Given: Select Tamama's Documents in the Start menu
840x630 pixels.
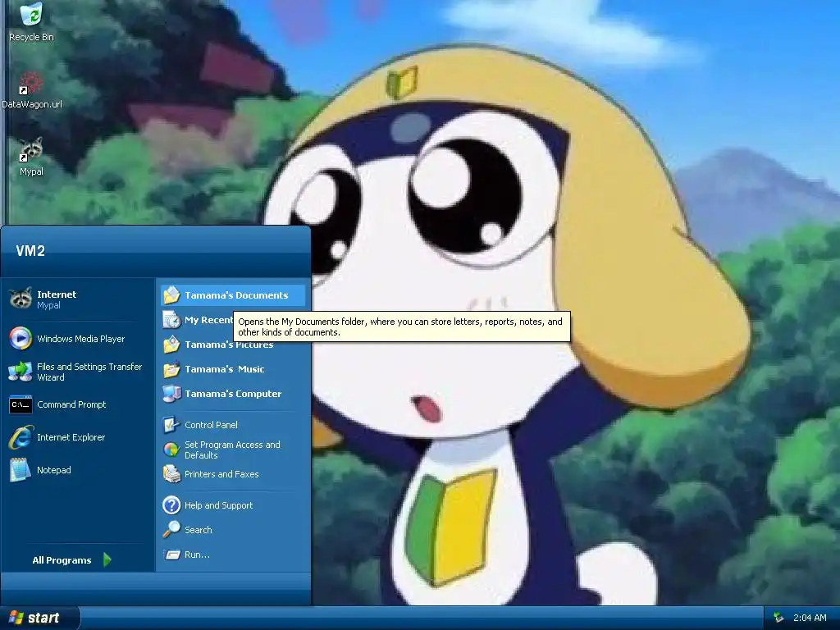Looking at the screenshot, I should click(x=233, y=295).
